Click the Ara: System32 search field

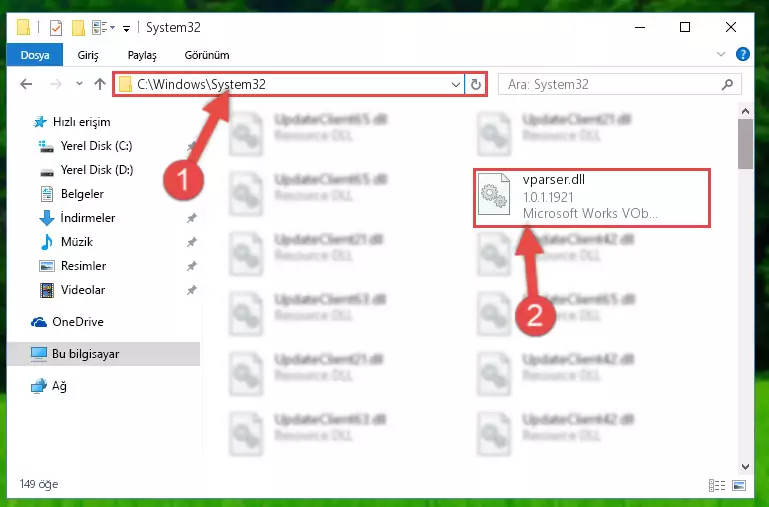pos(613,84)
